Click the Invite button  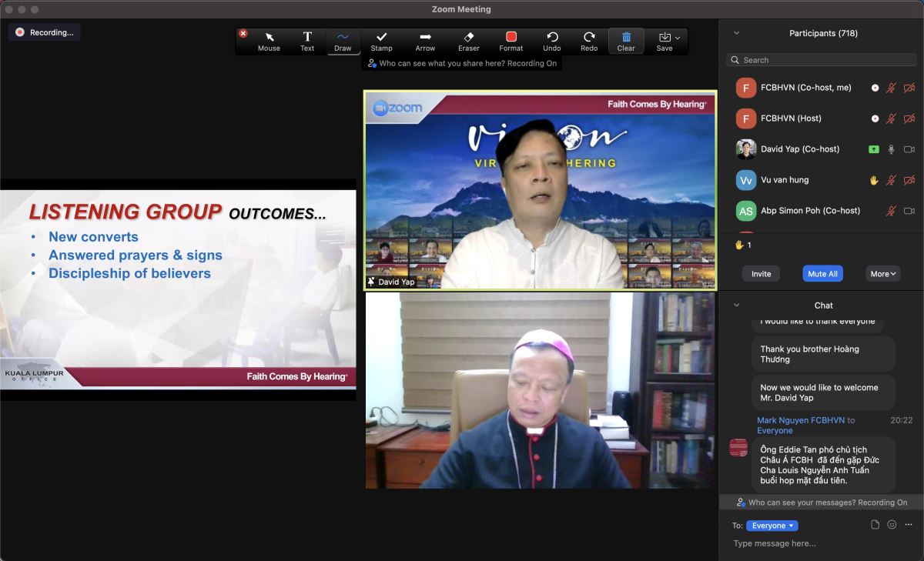pos(761,274)
